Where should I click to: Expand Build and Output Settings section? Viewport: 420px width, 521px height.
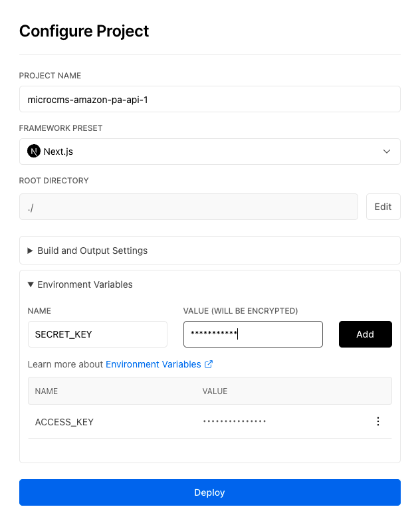point(92,251)
